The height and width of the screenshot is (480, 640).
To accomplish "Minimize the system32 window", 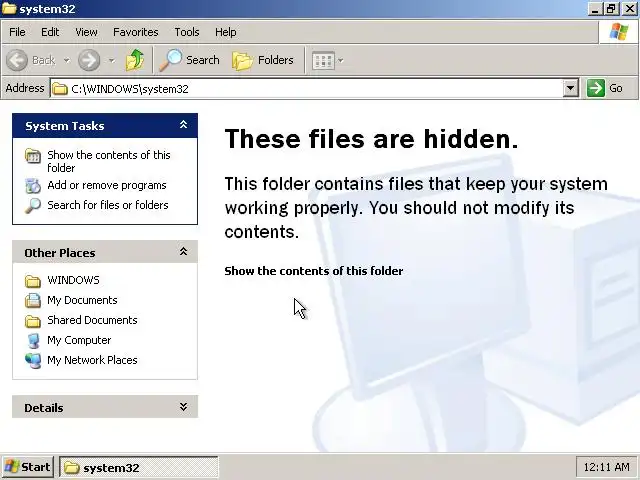I will 595,9.
